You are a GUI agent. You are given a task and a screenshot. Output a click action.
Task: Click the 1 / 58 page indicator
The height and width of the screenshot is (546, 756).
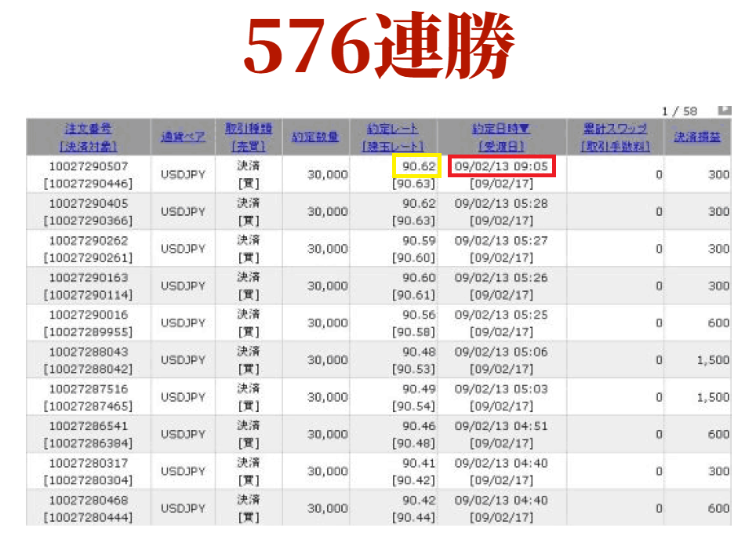(679, 111)
